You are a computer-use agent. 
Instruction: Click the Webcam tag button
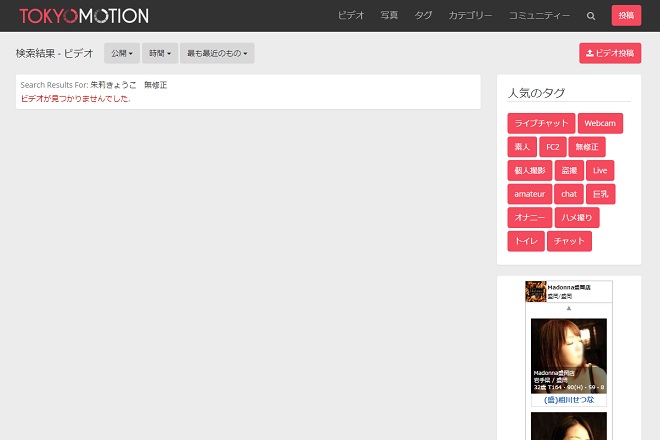[x=600, y=123]
